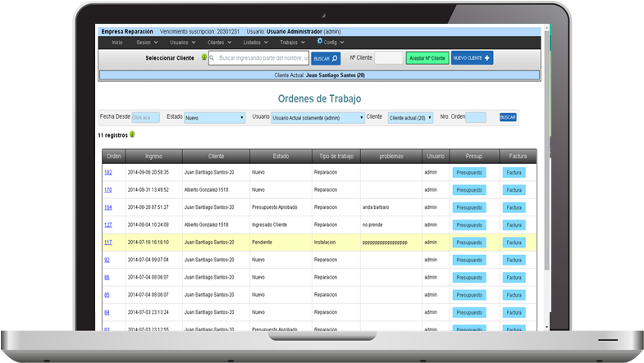The image size is (644, 363).
Task: Open the Cliente actual (20) dropdown
Action: 410,117
